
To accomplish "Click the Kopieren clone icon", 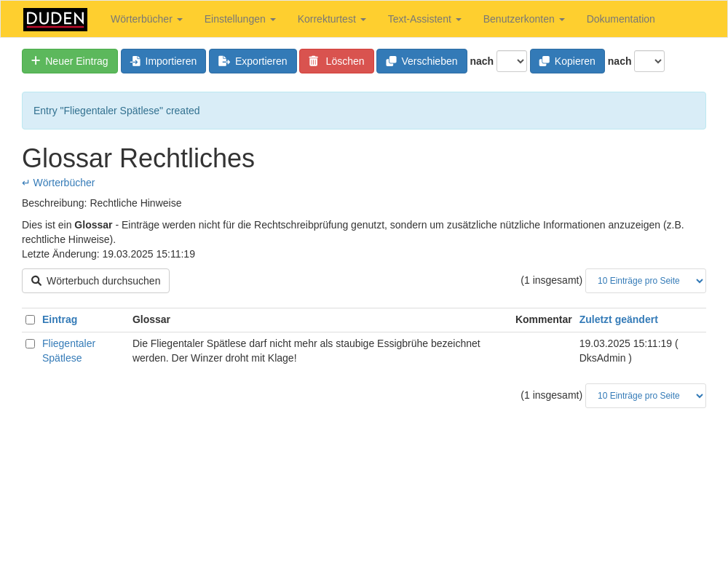I will point(545,61).
